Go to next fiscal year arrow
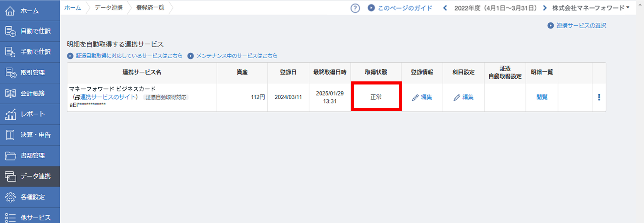Screen dimensions: 644x223 545,8
